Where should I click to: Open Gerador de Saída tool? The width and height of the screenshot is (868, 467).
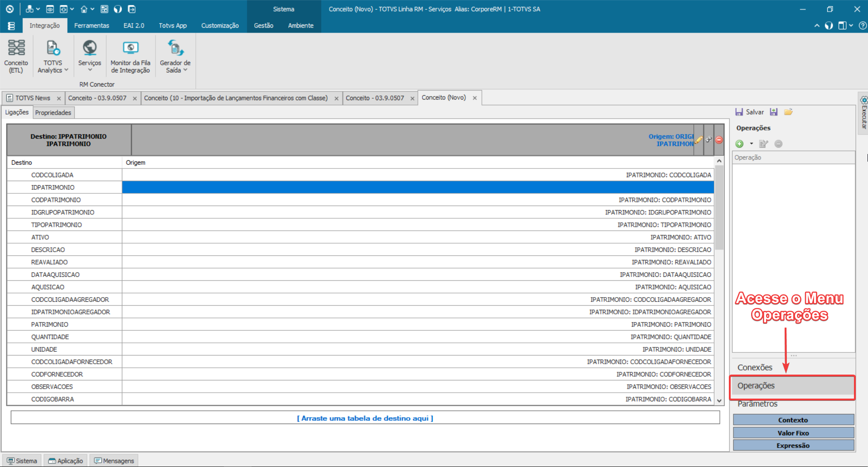click(x=175, y=57)
